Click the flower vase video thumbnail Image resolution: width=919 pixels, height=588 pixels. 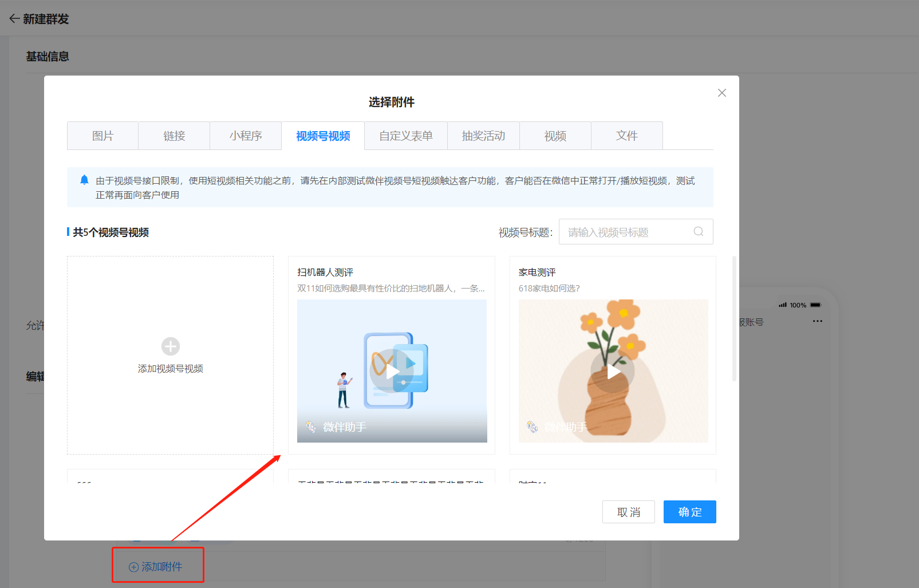coord(613,371)
